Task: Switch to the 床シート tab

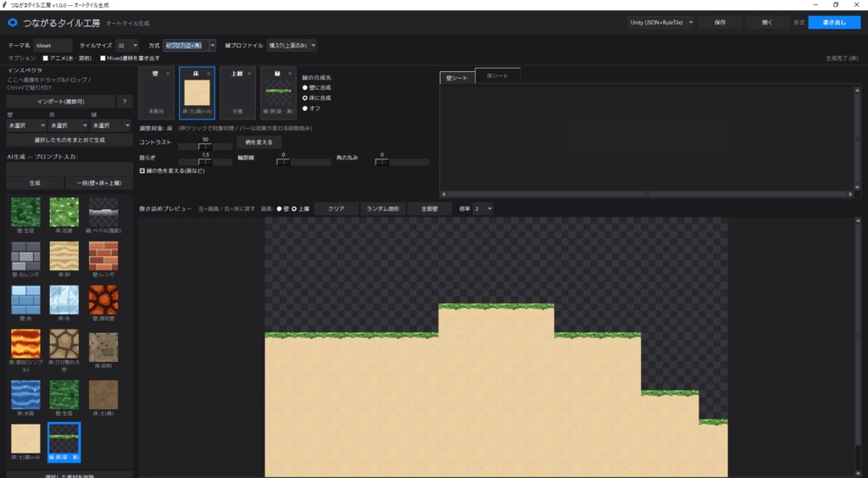Action: click(x=497, y=75)
